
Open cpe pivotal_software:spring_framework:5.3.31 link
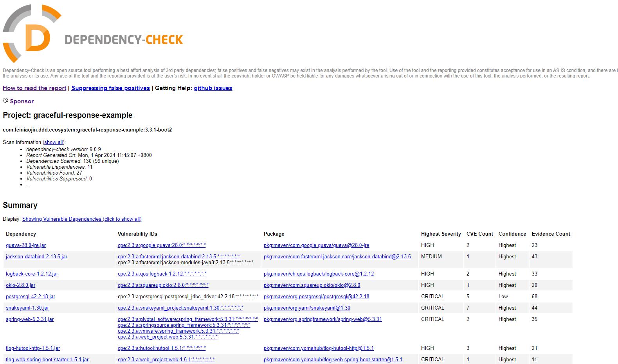coord(188,319)
